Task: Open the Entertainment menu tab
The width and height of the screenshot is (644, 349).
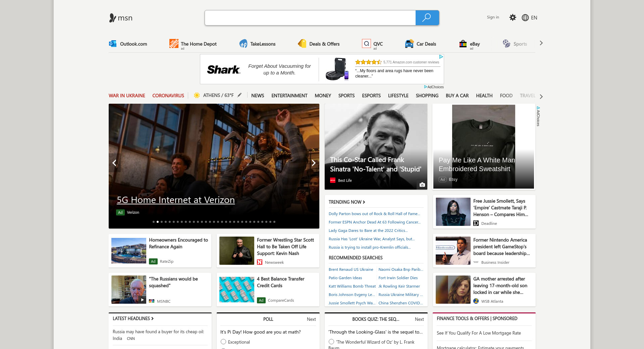Action: (289, 96)
